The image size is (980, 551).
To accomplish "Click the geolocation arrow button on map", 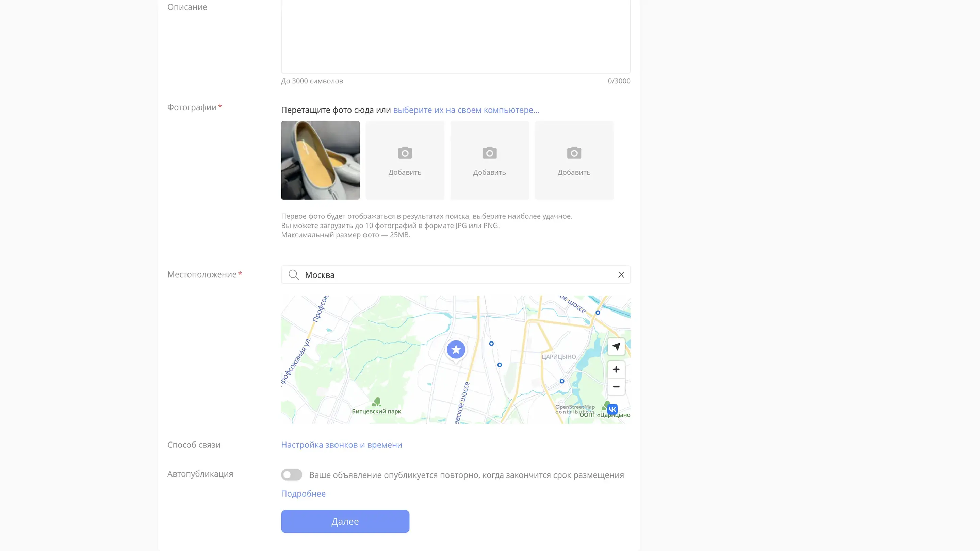I will 616,347.
